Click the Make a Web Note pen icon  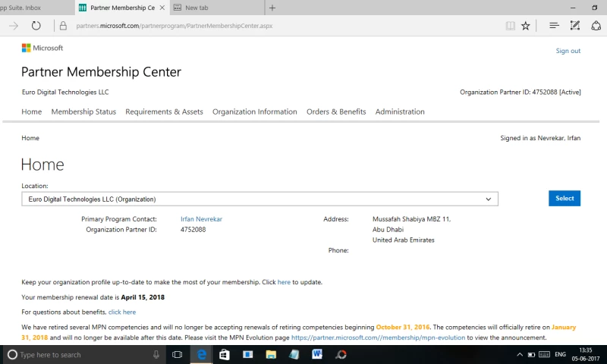[x=575, y=26]
